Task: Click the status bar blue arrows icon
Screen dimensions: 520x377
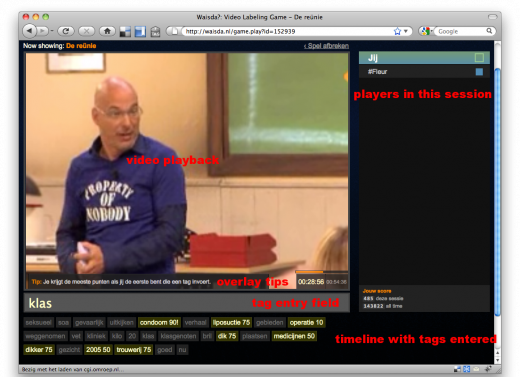Action: click(466, 369)
